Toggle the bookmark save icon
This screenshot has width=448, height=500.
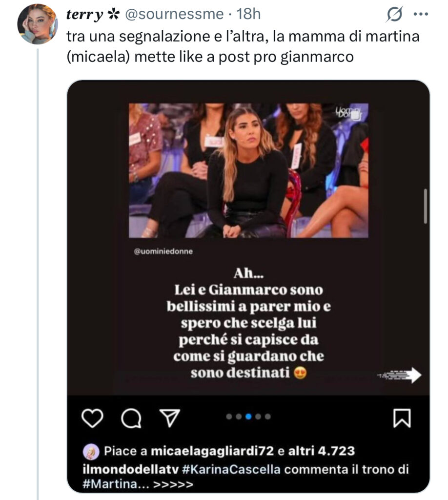pyautogui.click(x=402, y=418)
